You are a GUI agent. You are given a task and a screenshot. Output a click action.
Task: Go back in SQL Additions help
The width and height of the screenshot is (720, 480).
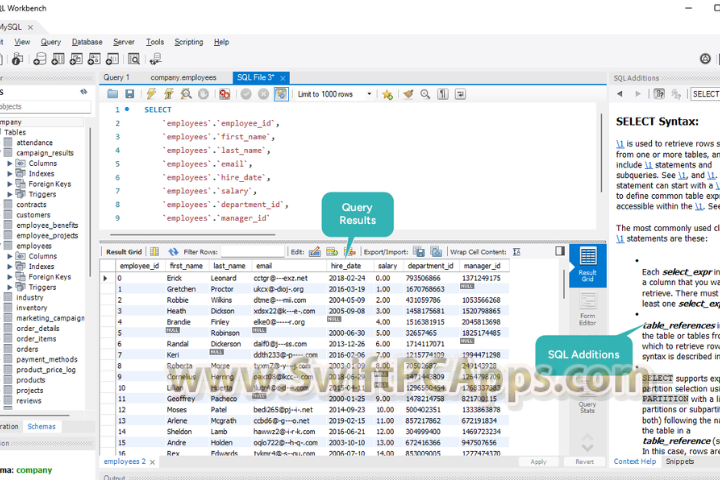(x=620, y=94)
